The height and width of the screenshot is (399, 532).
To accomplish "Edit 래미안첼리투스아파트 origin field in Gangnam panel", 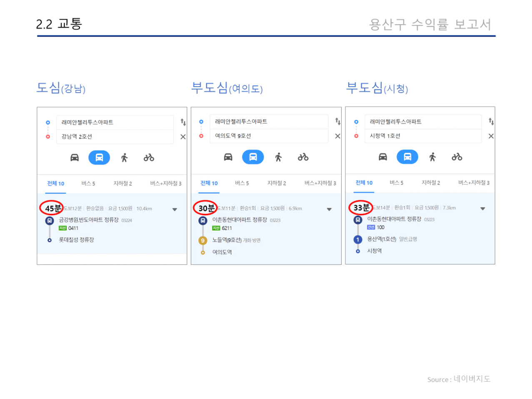I will click(115, 122).
